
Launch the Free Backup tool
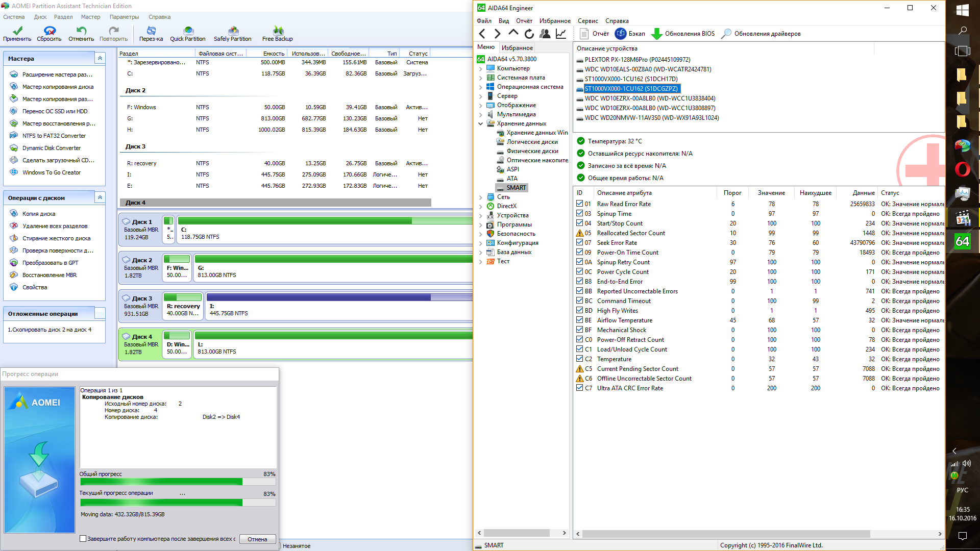278,31
